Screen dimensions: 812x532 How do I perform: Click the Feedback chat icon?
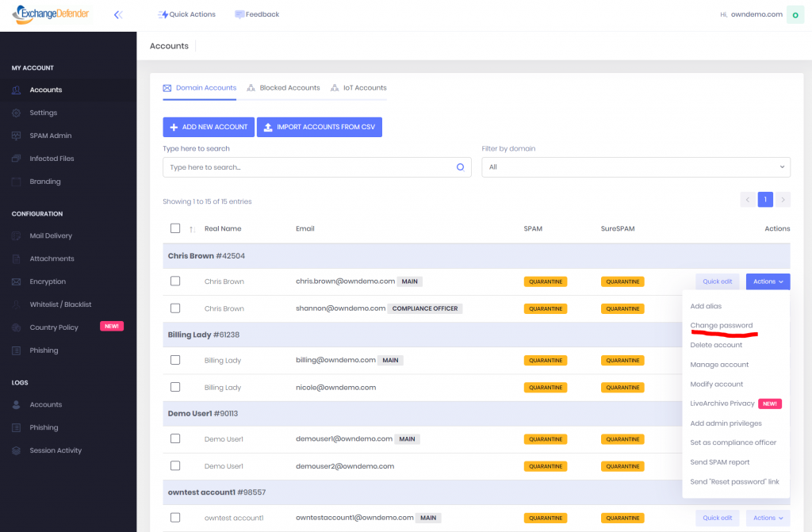pyautogui.click(x=239, y=14)
